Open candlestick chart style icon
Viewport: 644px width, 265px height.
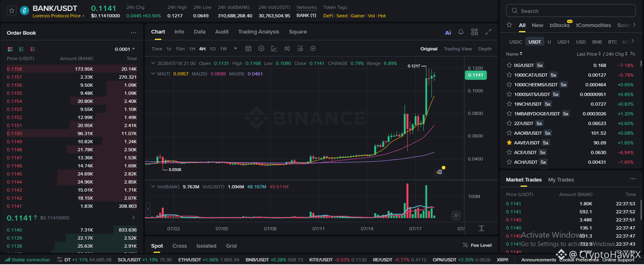tap(287, 48)
